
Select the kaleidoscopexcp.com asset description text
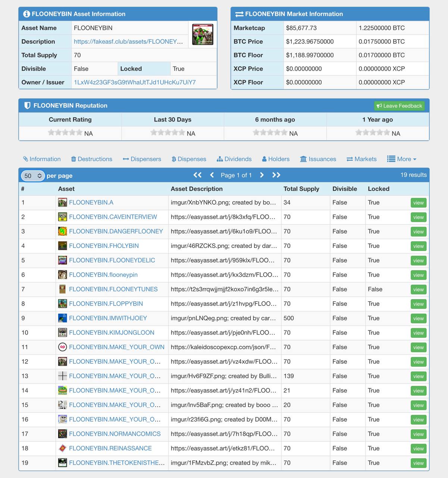223,347
